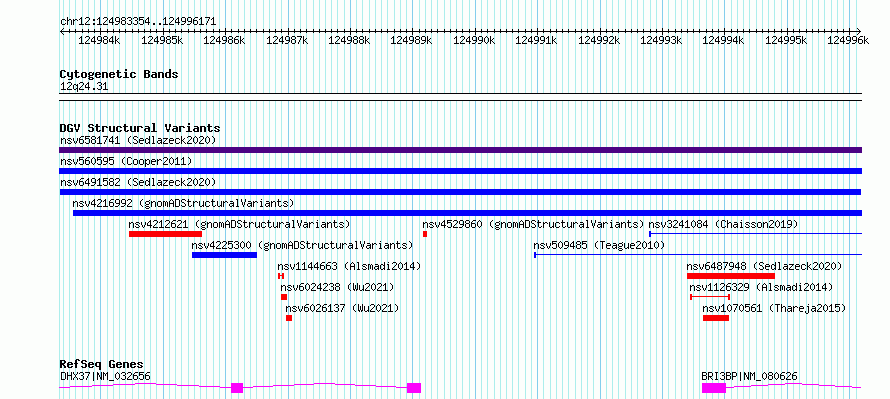Click the 124991k ruler tick label

click(x=536, y=41)
